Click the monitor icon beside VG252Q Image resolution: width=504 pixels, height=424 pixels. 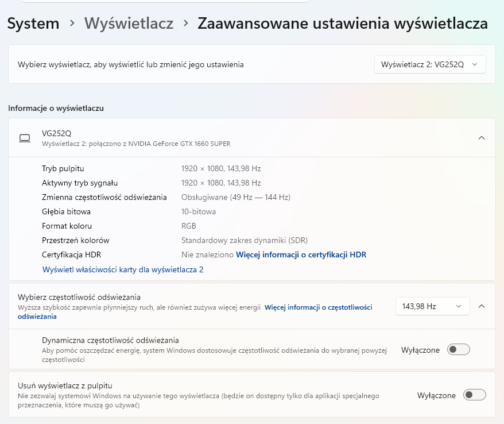(25, 138)
